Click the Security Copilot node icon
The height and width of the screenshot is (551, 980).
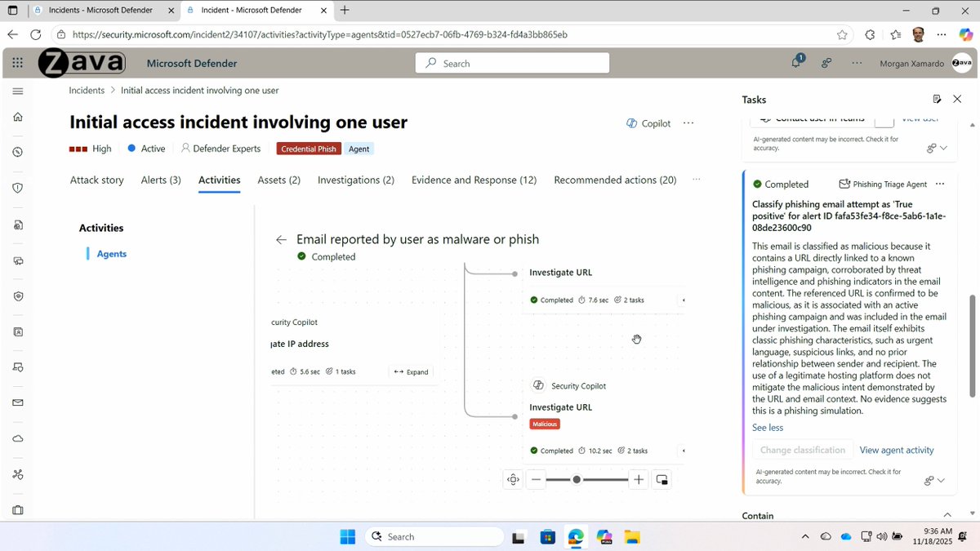[x=539, y=385]
